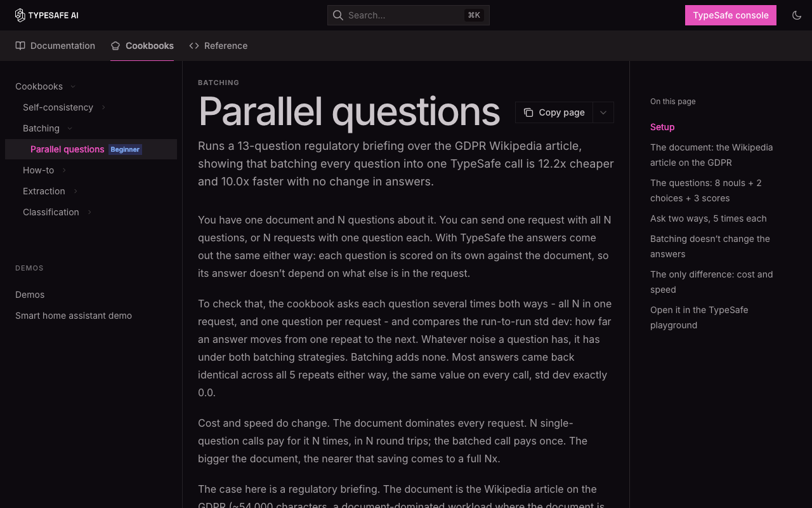Expand the Classification section chevron
This screenshot has width=812, height=508.
[x=89, y=212]
